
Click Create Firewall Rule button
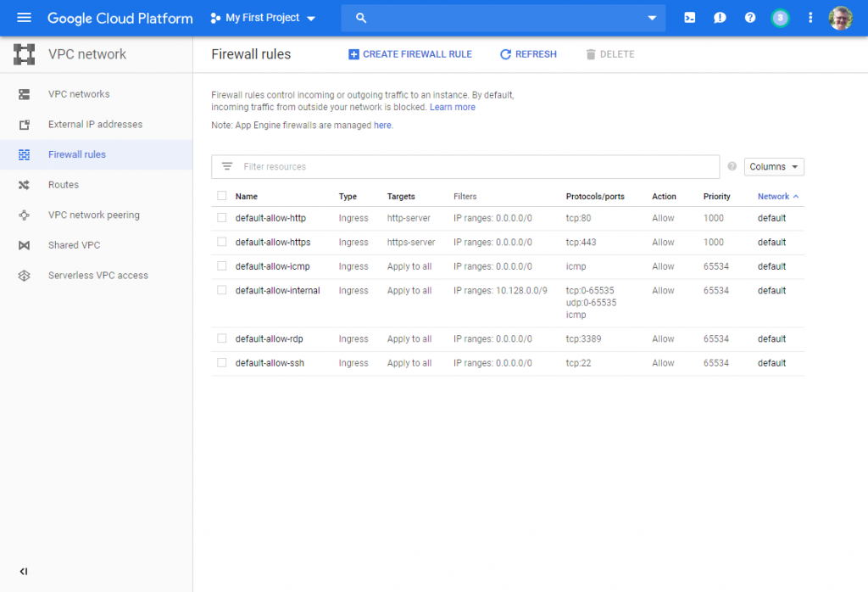click(x=410, y=54)
